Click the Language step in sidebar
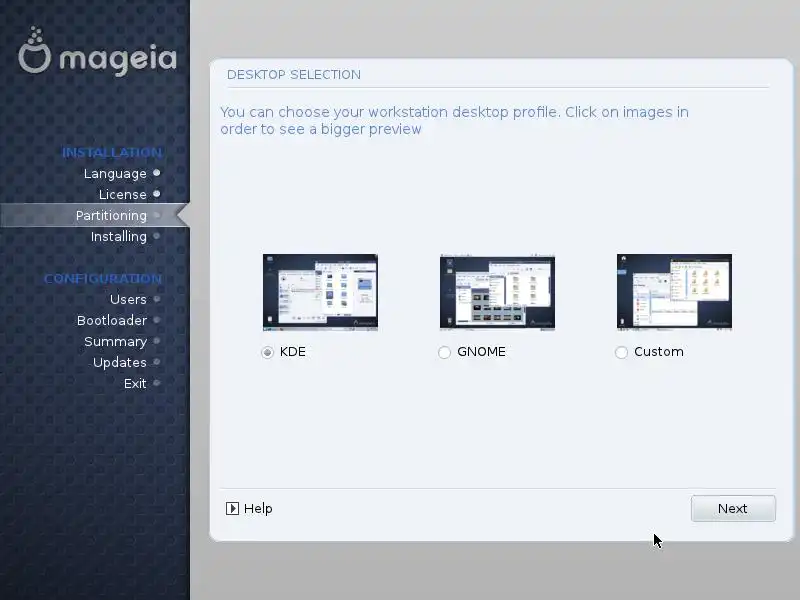The height and width of the screenshot is (600, 800). (x=115, y=173)
